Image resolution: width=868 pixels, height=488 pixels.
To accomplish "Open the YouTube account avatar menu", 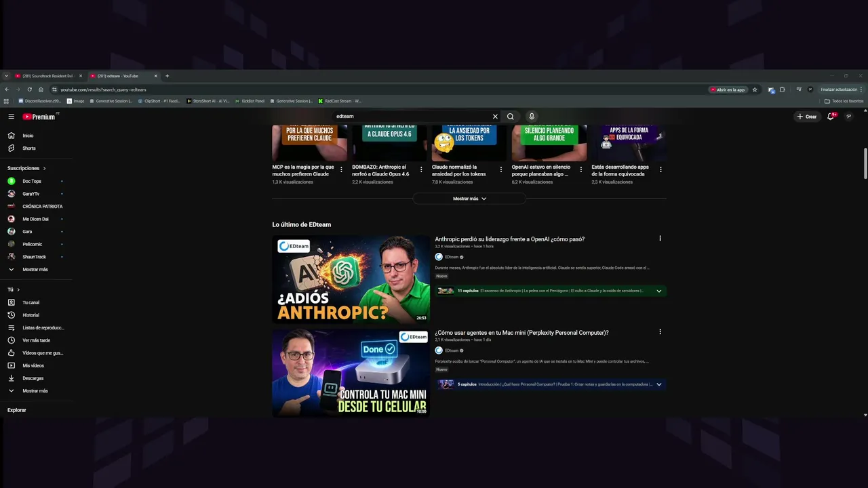I will pos(848,117).
